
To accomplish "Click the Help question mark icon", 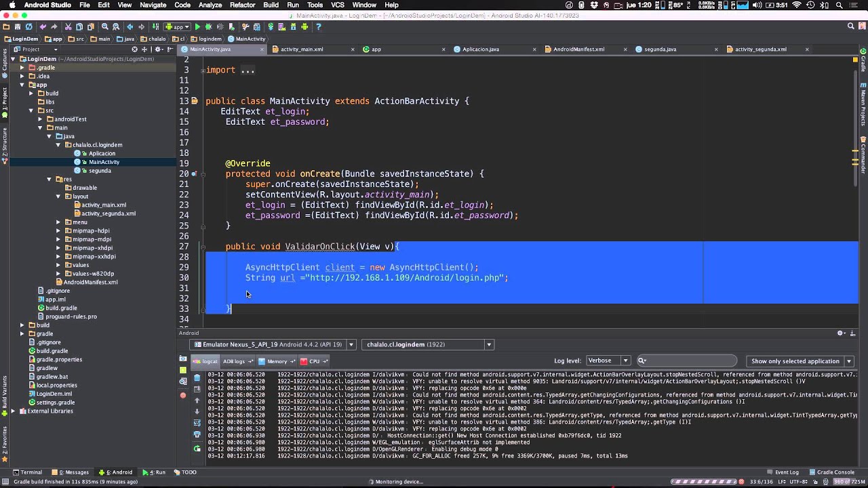I will pyautogui.click(x=318, y=27).
